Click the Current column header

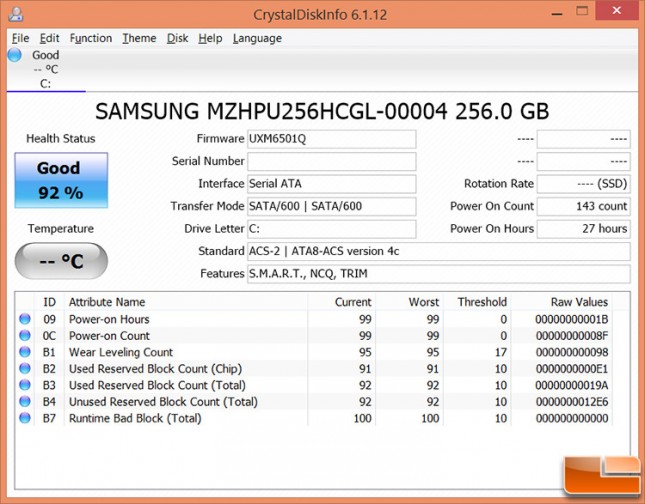coord(341,302)
